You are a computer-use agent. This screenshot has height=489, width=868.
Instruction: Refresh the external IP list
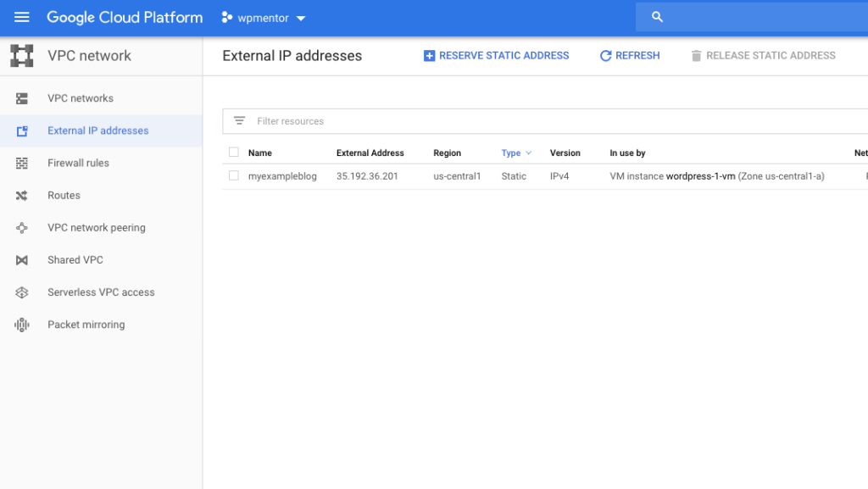coord(629,55)
